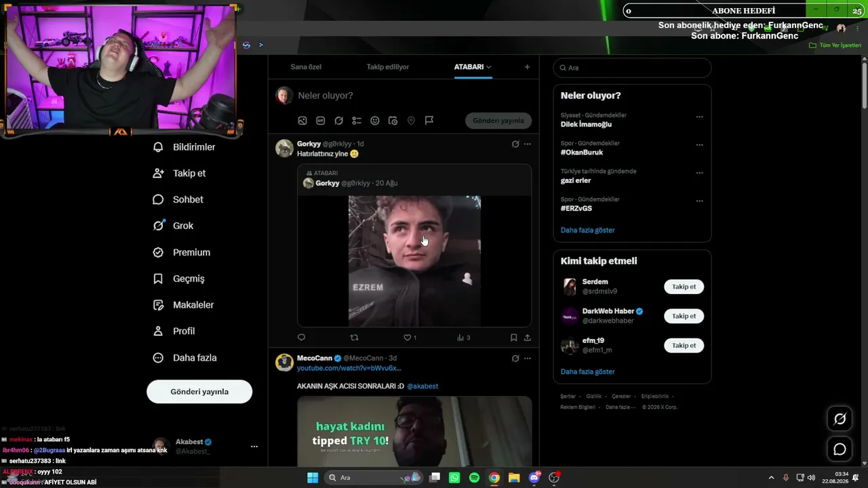Open Bildirimler in the sidebar

(184, 147)
